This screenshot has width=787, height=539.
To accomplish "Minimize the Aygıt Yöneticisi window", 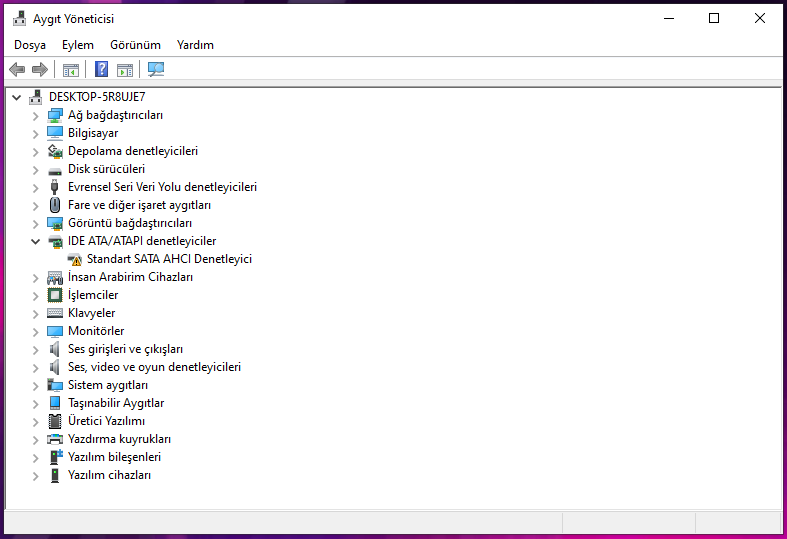I will click(669, 19).
